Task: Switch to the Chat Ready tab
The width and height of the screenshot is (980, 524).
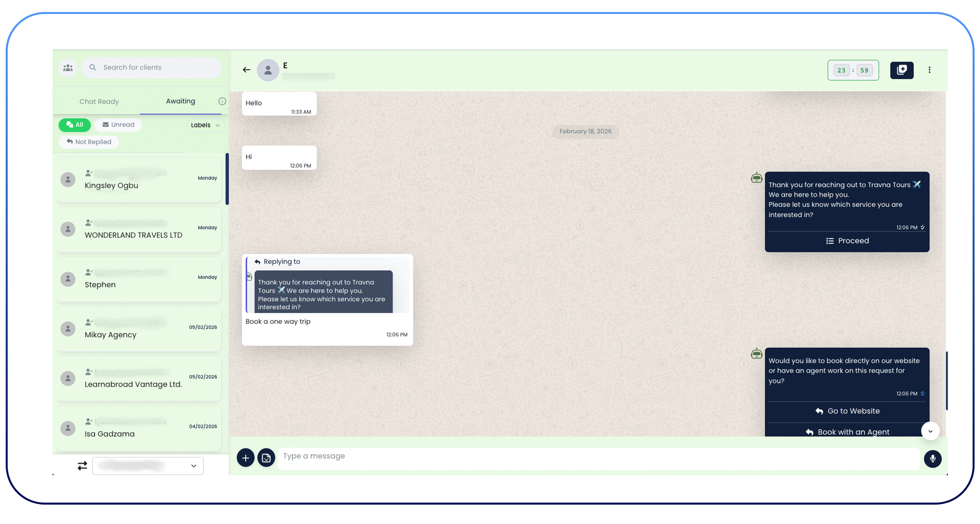Action: pyautogui.click(x=99, y=101)
